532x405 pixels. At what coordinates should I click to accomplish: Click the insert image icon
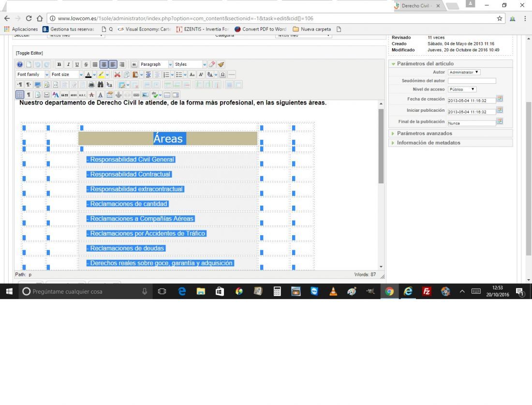(145, 95)
